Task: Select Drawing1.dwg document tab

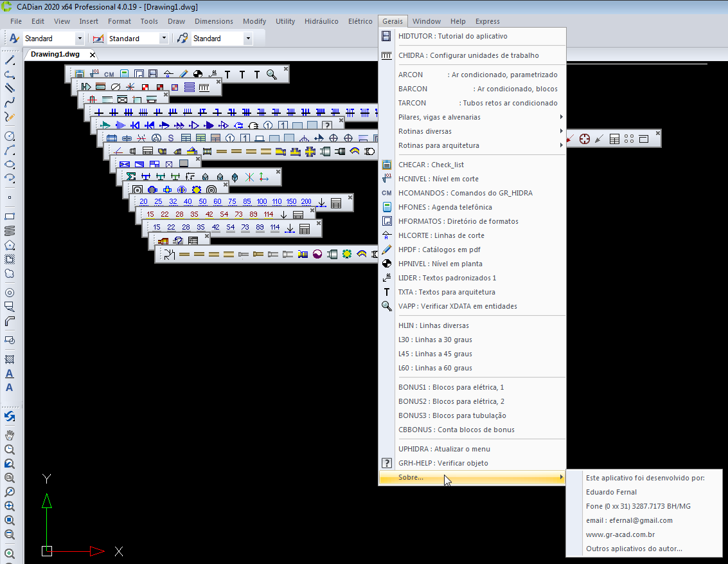Action: pos(55,55)
